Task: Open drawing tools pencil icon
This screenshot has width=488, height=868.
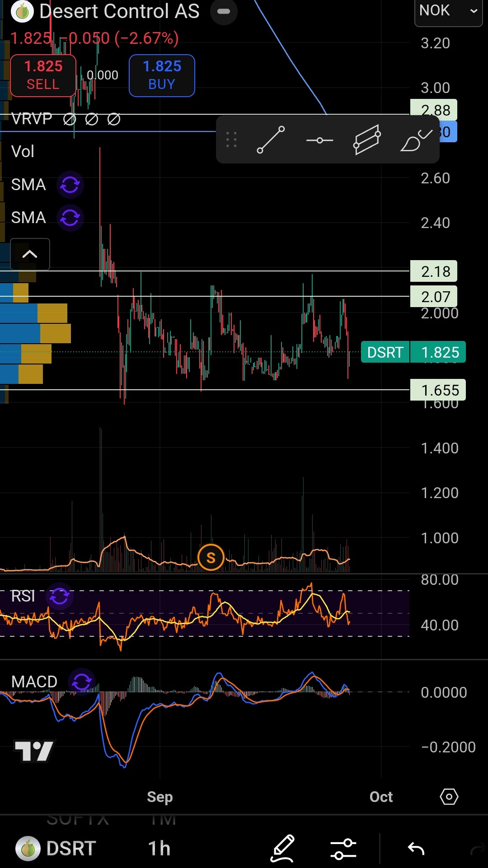Action: pos(282,848)
